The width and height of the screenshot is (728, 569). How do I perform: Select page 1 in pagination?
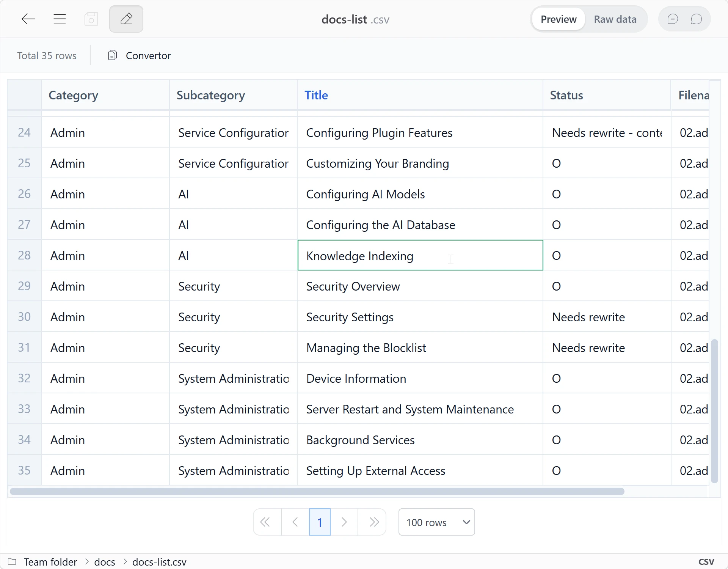pyautogui.click(x=320, y=522)
